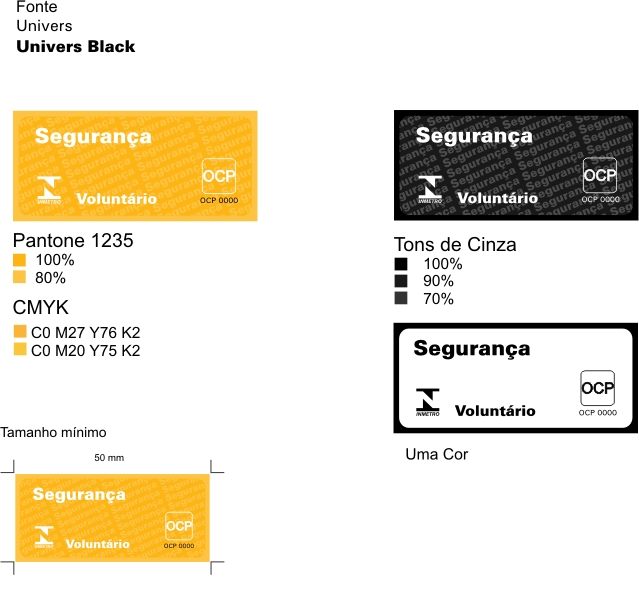Click the Uma Cor caption

437,454
